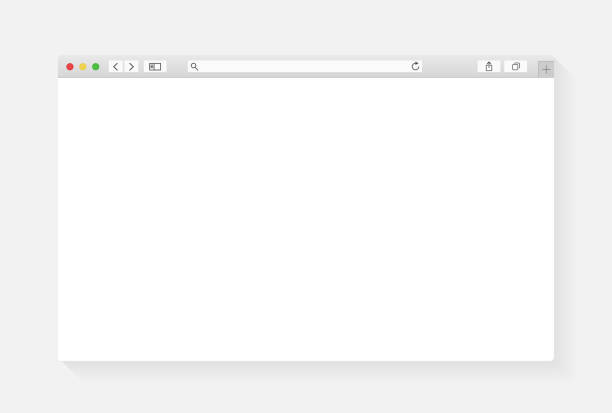Viewport: 612px width, 413px height.
Task: Close the window with the red button
Action: click(x=70, y=67)
